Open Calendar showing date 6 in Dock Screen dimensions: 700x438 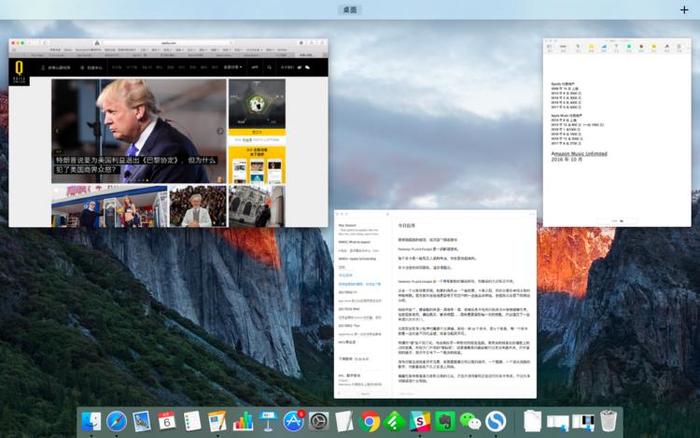point(167,421)
